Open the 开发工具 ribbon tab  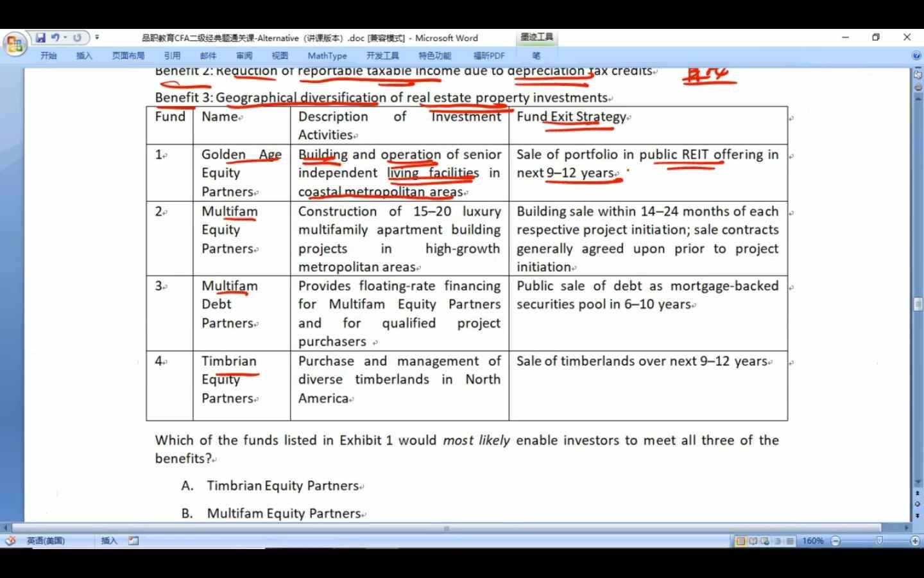pyautogui.click(x=382, y=56)
